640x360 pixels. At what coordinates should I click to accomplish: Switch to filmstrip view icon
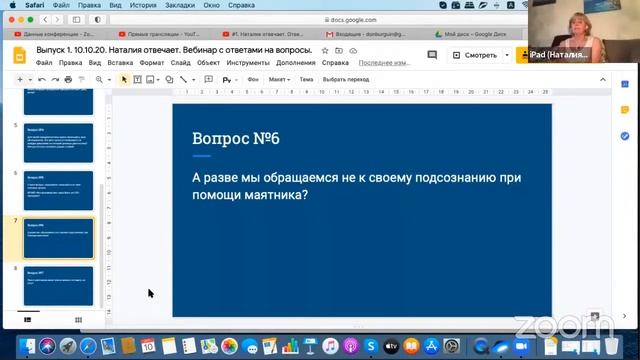(x=28, y=320)
